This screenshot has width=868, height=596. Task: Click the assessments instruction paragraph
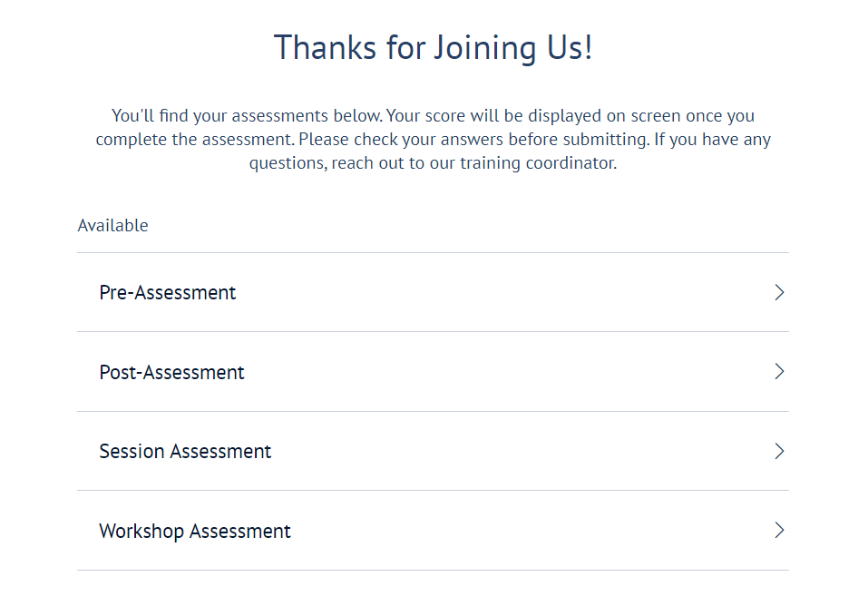point(433,139)
